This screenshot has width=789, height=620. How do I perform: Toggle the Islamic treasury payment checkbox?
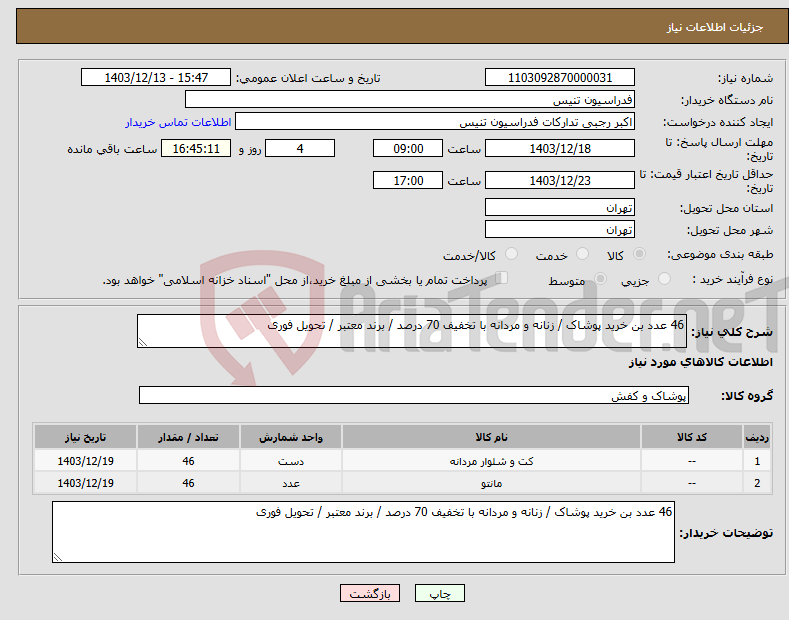(502, 278)
